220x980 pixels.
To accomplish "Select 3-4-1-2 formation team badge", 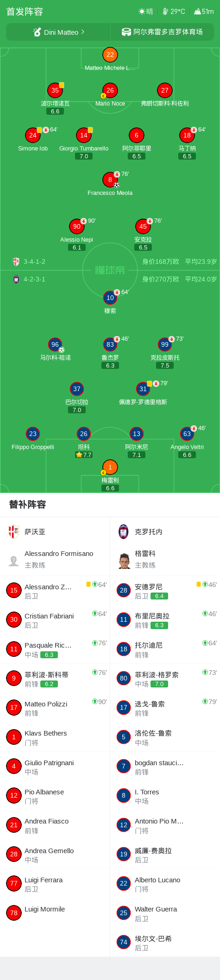I will (x=16, y=262).
